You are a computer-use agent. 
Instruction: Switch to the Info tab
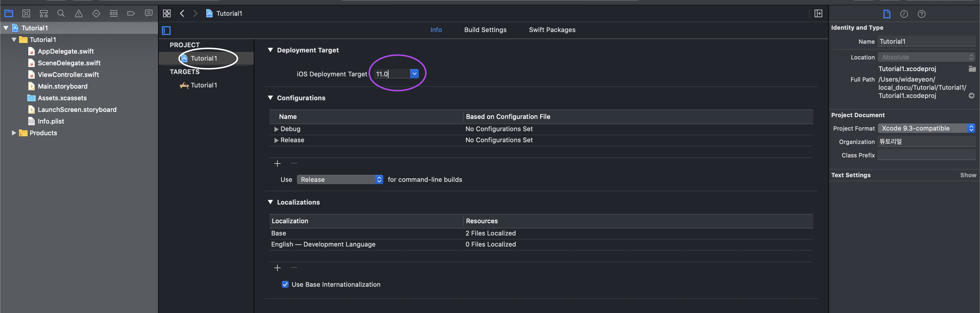click(436, 30)
